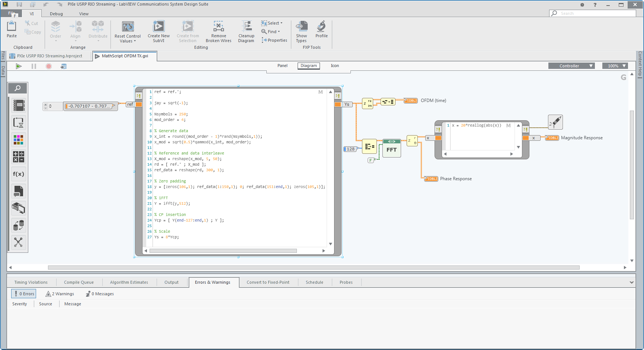Click the Paste clipboard icon
Image resolution: width=644 pixels, height=350 pixels.
[12, 26]
